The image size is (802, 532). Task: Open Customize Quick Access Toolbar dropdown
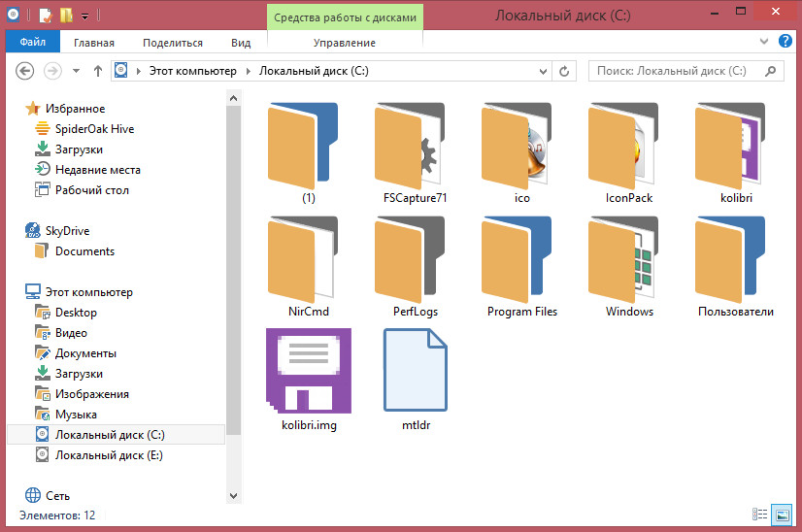point(84,17)
